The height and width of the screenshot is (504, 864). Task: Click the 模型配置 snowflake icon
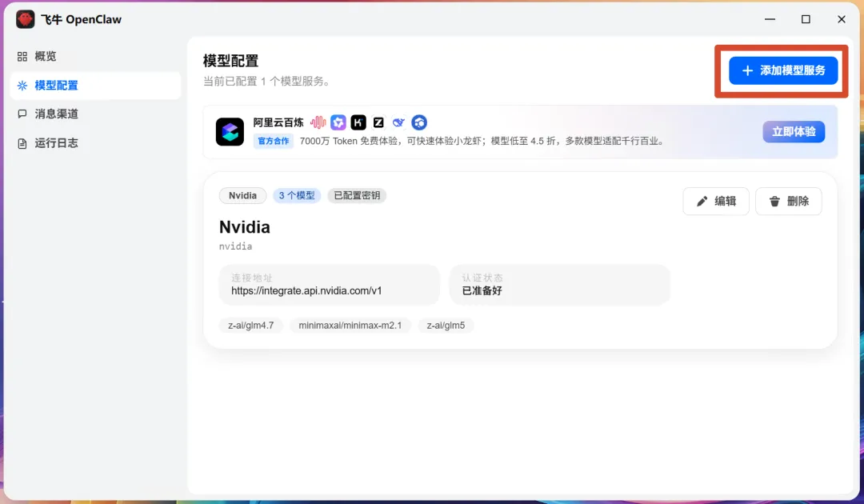22,86
